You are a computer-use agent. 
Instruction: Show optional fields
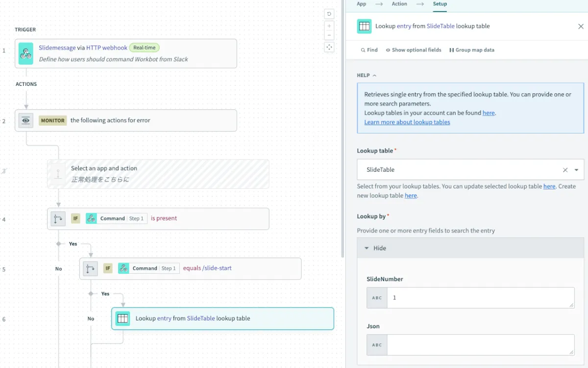(x=413, y=50)
